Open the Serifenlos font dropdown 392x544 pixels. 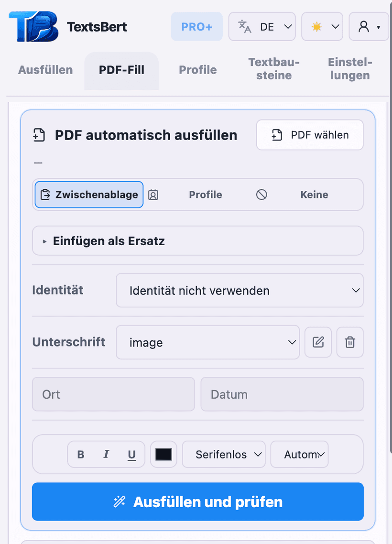tap(223, 454)
